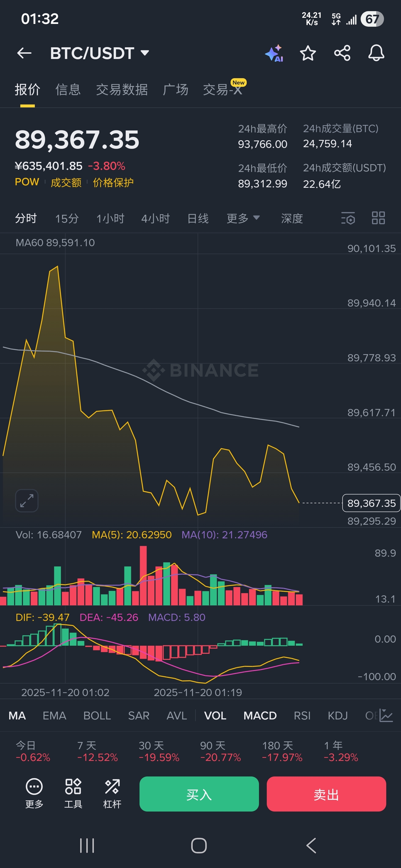
Task: Select the 日线 chart interval
Action: click(x=198, y=218)
